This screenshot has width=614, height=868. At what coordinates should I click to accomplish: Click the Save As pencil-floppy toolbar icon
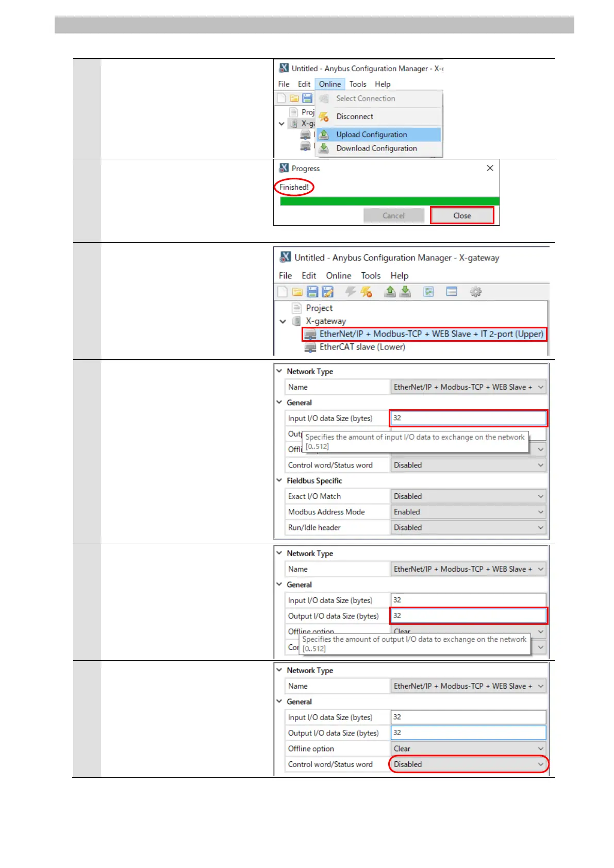click(328, 292)
